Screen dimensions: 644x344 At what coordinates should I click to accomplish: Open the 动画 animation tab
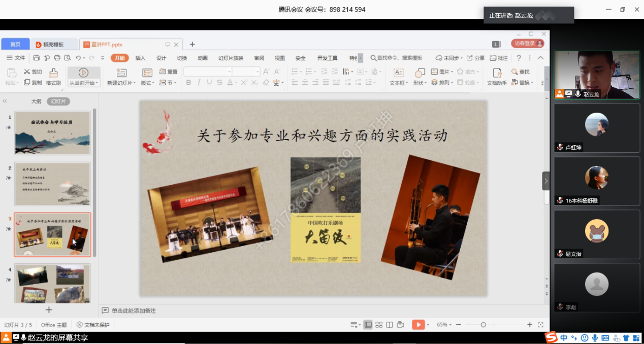[x=203, y=58]
